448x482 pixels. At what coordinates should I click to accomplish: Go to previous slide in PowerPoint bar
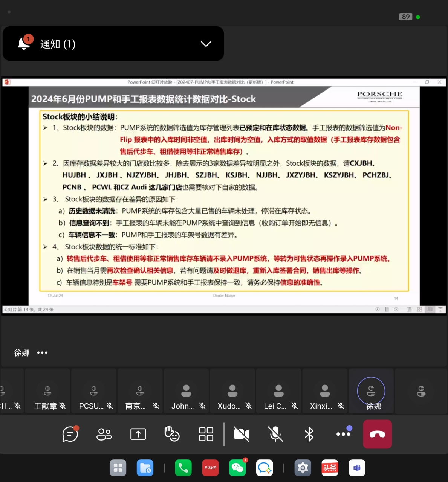[x=378, y=309]
